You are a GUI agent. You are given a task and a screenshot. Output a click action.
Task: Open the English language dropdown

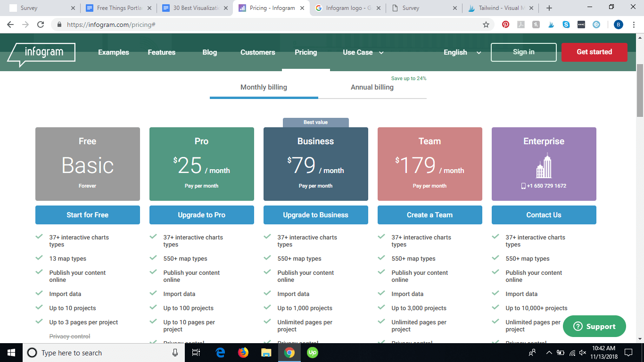pyautogui.click(x=461, y=52)
